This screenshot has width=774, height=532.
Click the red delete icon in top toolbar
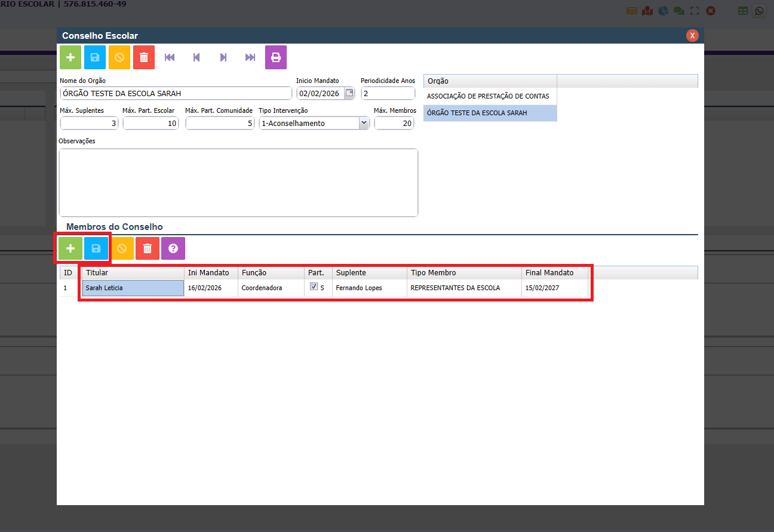144,57
